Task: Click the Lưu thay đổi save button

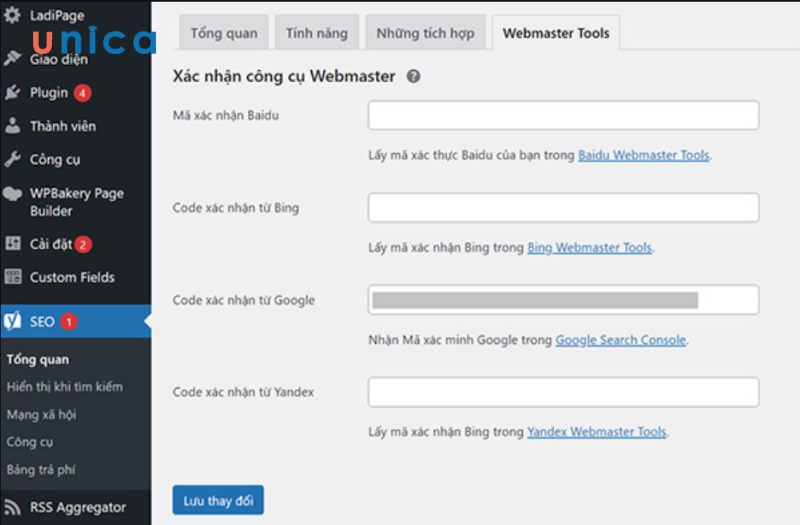Action: pos(218,501)
